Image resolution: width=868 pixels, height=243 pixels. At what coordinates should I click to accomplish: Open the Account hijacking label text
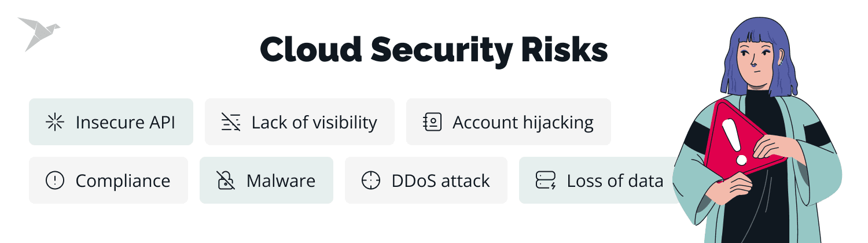pos(523,122)
